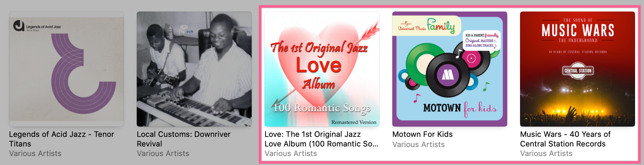
Task: Click Various Artists under Music Wars
Action: (546, 153)
